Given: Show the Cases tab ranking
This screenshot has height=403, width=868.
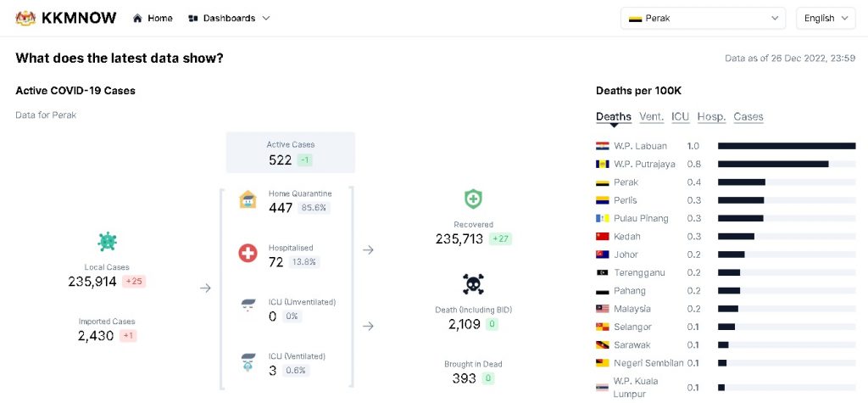Looking at the screenshot, I should [748, 117].
